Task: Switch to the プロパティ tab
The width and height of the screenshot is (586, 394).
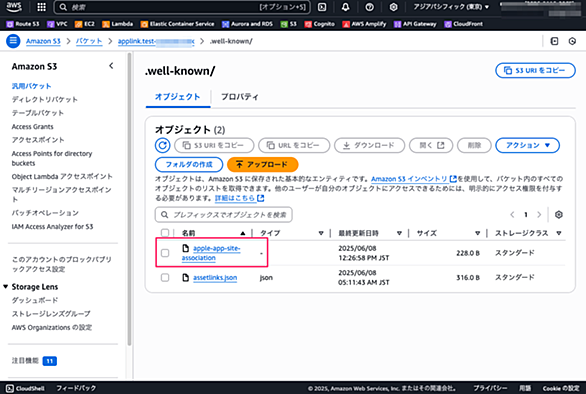Action: pos(240,97)
